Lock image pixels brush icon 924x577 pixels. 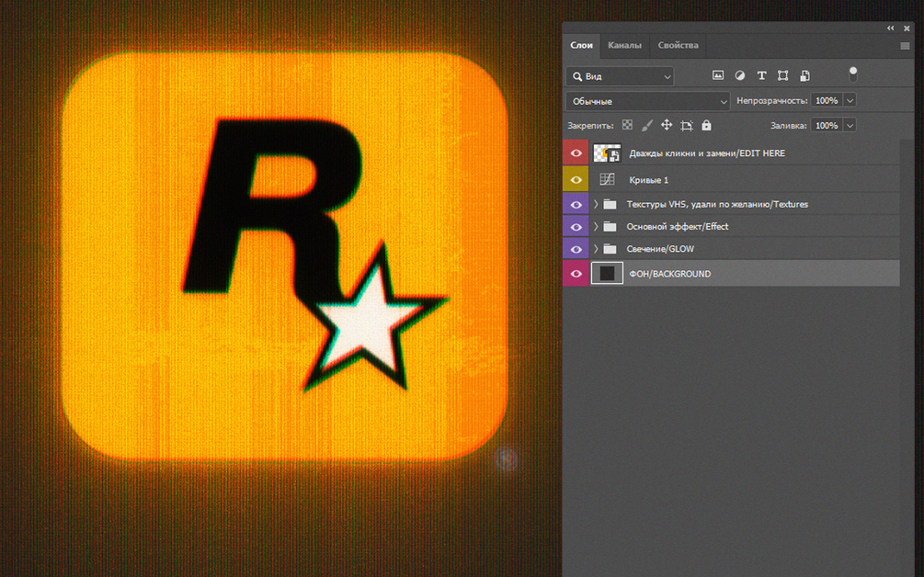click(x=647, y=125)
